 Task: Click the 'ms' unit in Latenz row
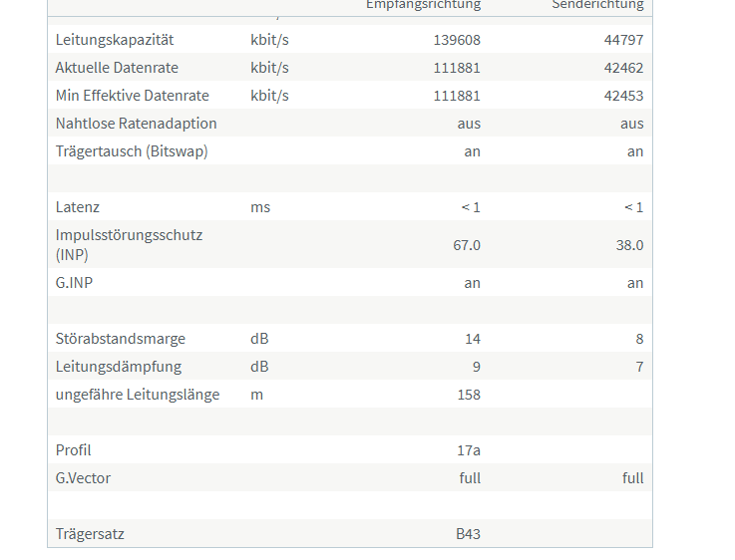point(260,207)
